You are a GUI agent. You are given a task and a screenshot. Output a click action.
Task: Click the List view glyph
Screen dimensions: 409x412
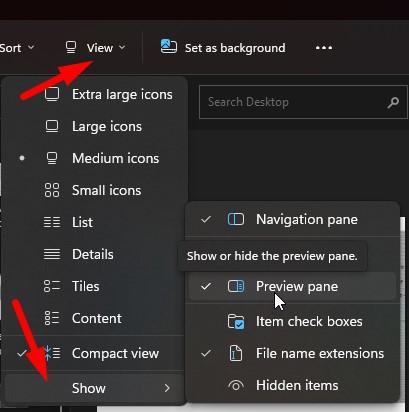coord(52,222)
